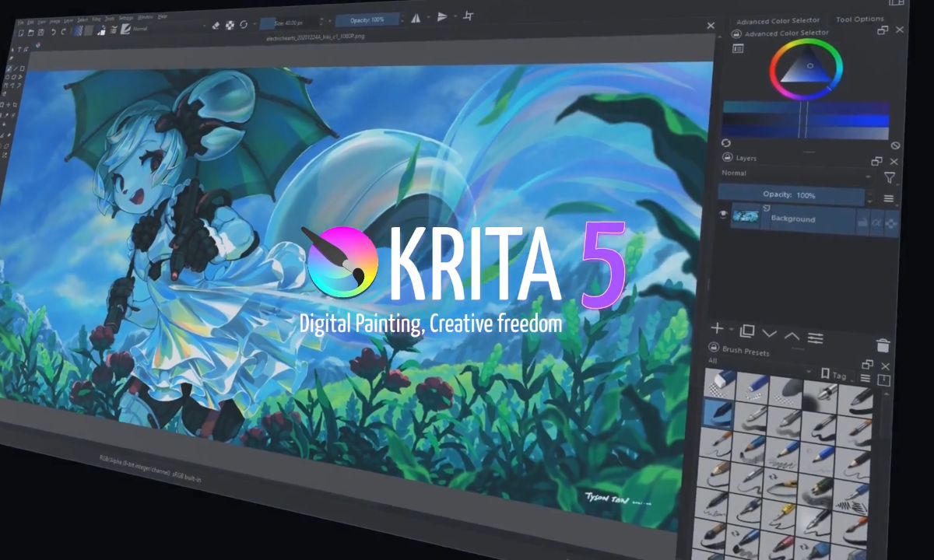Open the gradient chooser in the toolbar

click(x=76, y=30)
